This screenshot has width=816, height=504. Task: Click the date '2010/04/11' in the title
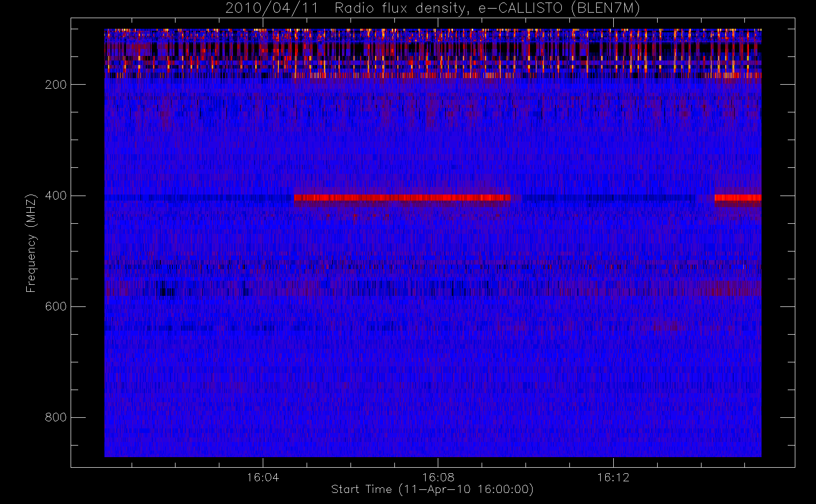click(x=272, y=9)
